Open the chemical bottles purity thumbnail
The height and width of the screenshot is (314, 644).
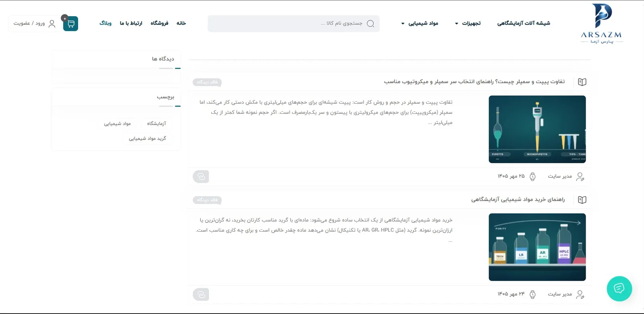tap(537, 247)
